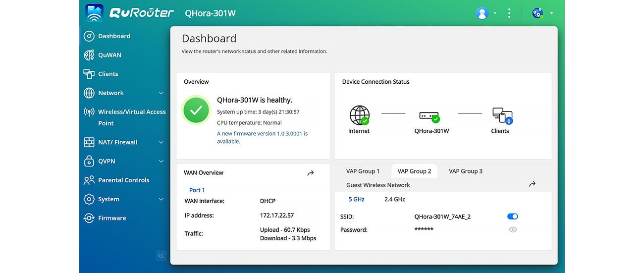
Task: Expand the NAT/ Firewall menu chevron
Action: click(161, 142)
